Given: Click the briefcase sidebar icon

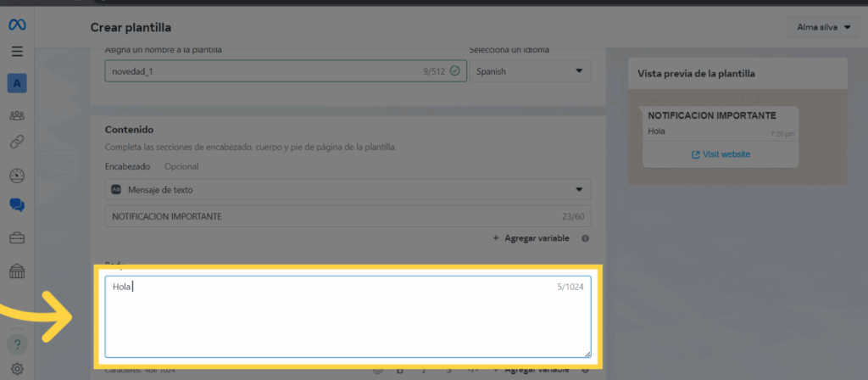Looking at the screenshot, I should (17, 237).
